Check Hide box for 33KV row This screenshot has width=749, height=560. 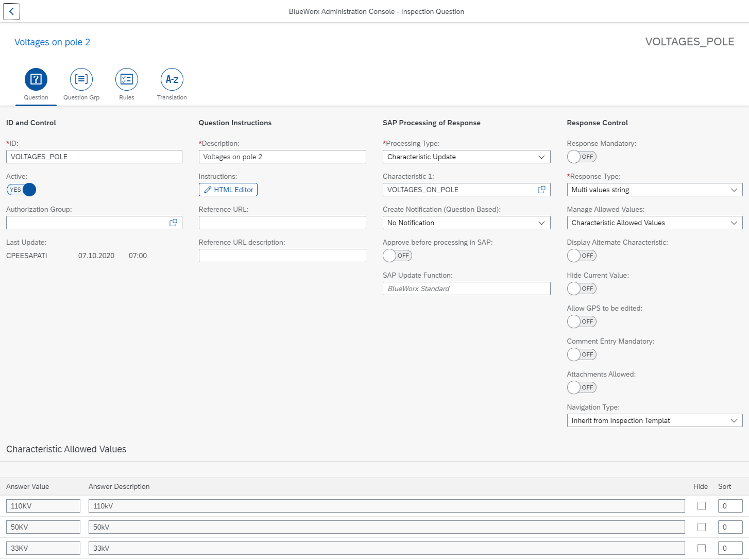(x=702, y=548)
